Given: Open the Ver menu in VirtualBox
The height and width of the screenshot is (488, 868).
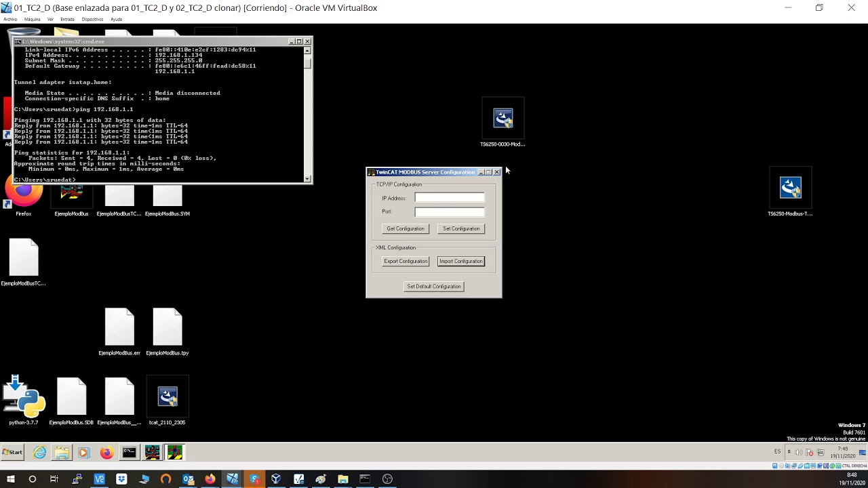Looking at the screenshot, I should coord(50,19).
